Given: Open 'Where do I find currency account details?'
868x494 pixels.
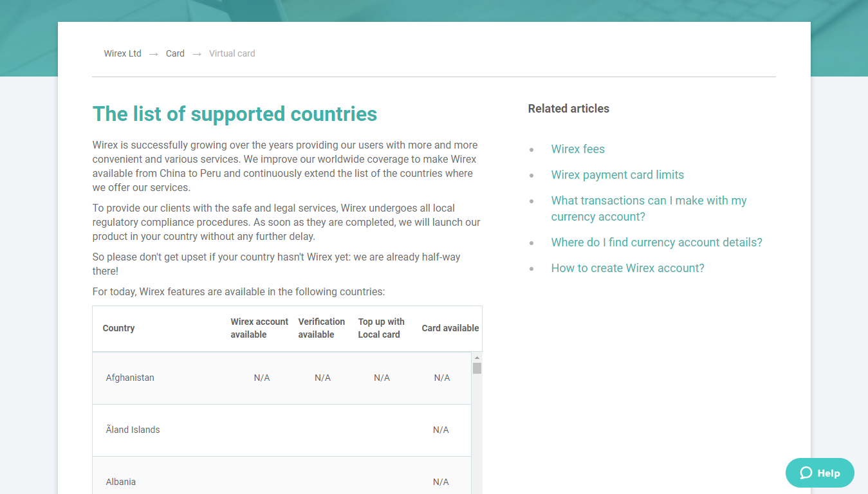Looking at the screenshot, I should 656,242.
